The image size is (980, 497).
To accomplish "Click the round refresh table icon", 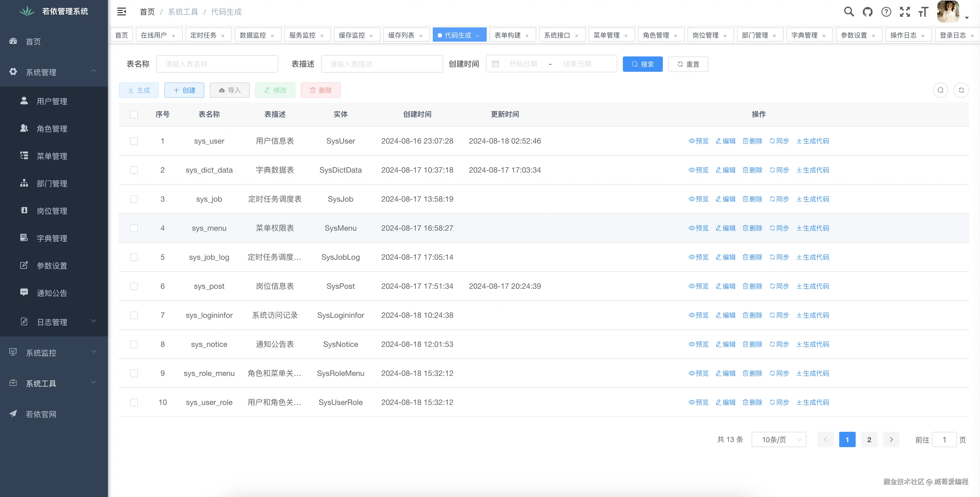I will [x=961, y=90].
